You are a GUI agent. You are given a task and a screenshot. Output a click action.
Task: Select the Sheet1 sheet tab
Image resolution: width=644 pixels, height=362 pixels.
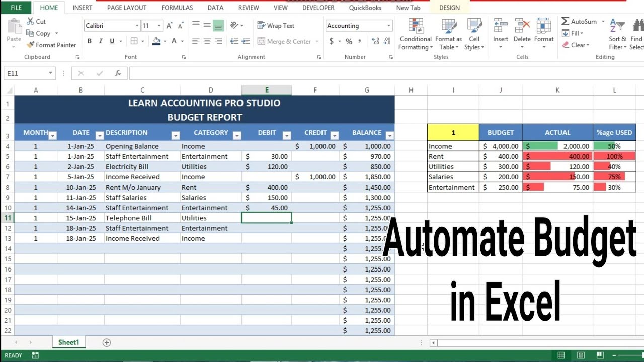pos(69,342)
